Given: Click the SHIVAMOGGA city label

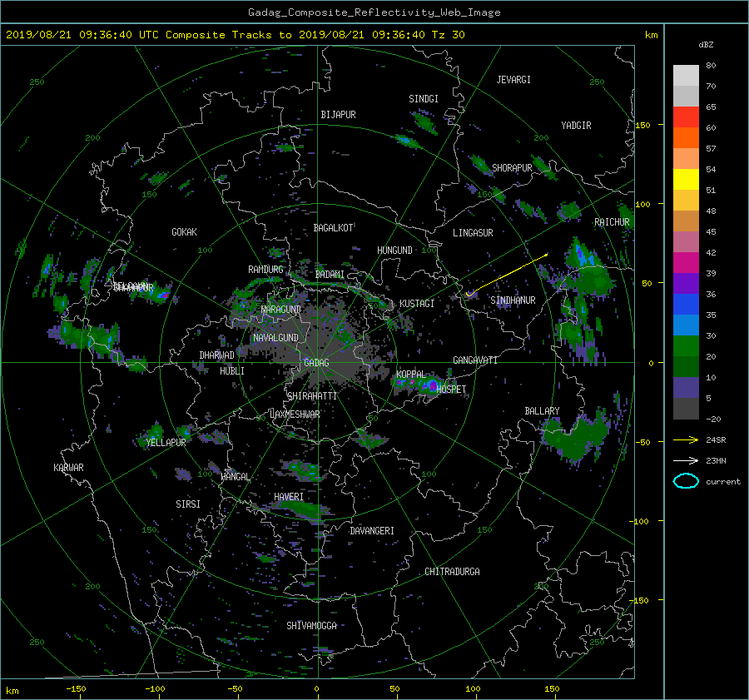Looking at the screenshot, I should pos(311,626).
